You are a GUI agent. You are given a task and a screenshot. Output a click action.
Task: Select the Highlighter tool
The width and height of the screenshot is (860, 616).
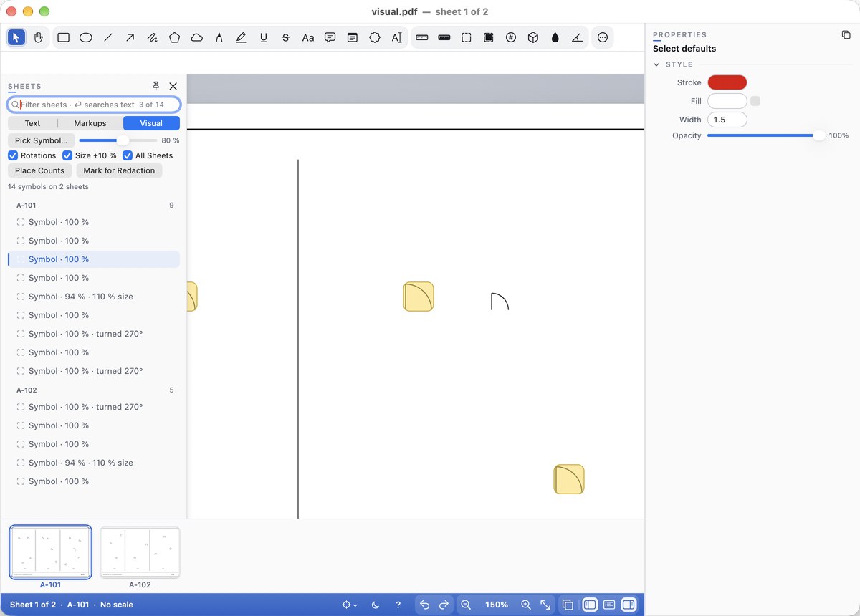pyautogui.click(x=241, y=38)
